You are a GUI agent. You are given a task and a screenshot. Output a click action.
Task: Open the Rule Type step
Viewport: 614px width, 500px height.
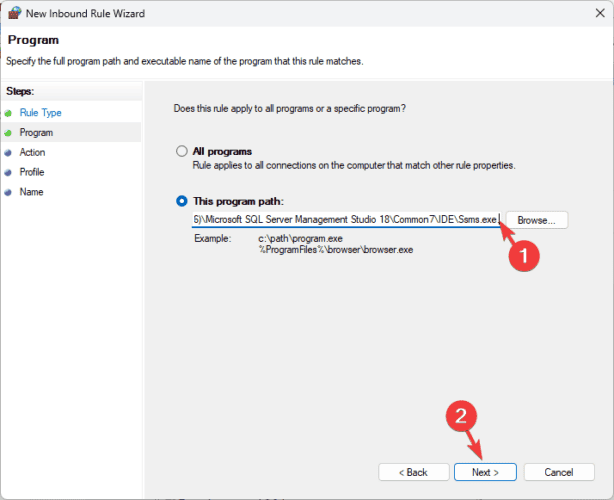(41, 113)
